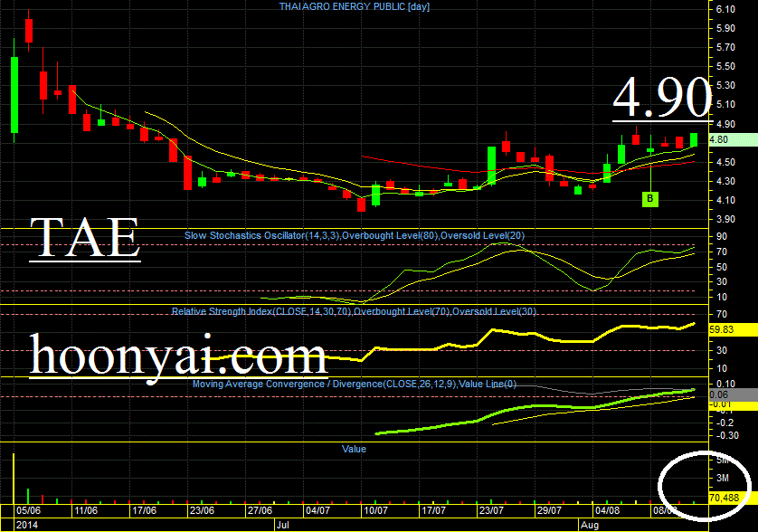Click the 0.10 level on the MACD axis

725,384
